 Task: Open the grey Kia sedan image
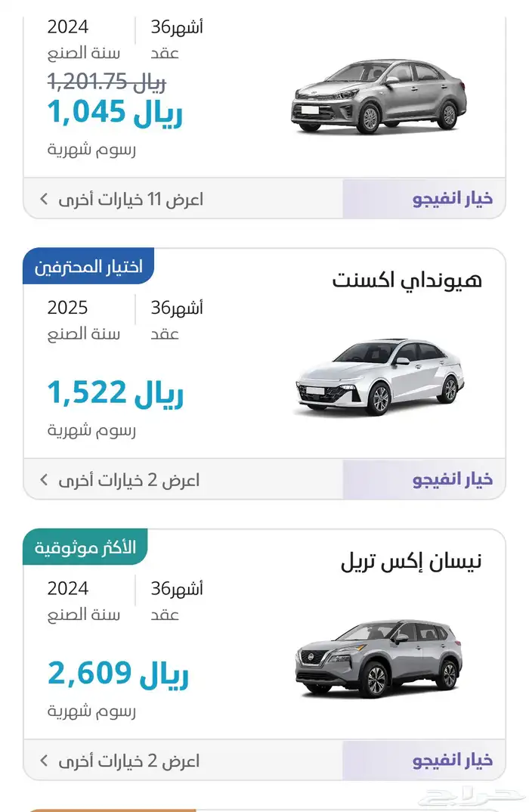click(x=379, y=97)
